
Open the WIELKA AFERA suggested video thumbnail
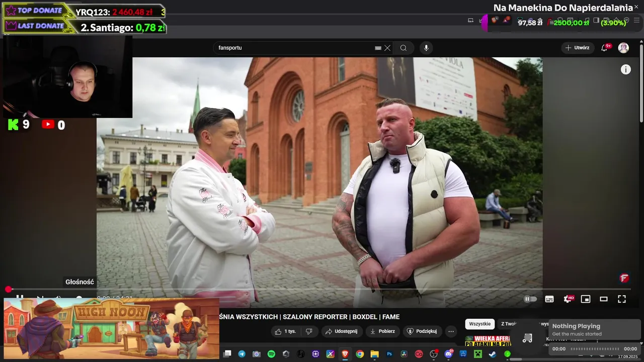(x=488, y=341)
